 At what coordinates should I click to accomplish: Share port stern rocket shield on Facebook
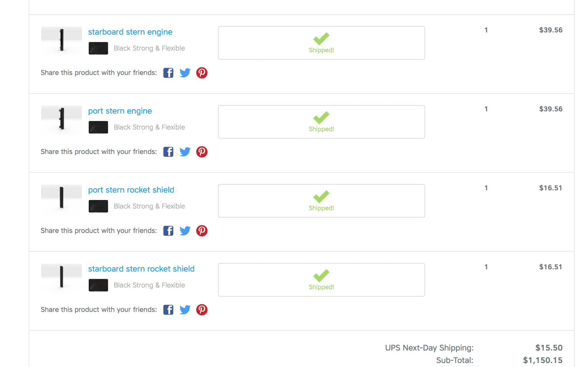tap(168, 231)
